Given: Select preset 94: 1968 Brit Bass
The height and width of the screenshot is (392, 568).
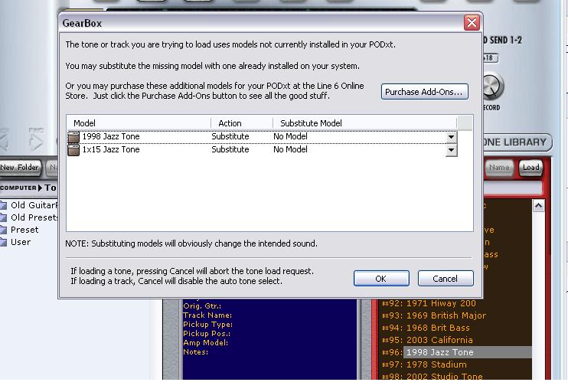Looking at the screenshot, I should point(455,328).
